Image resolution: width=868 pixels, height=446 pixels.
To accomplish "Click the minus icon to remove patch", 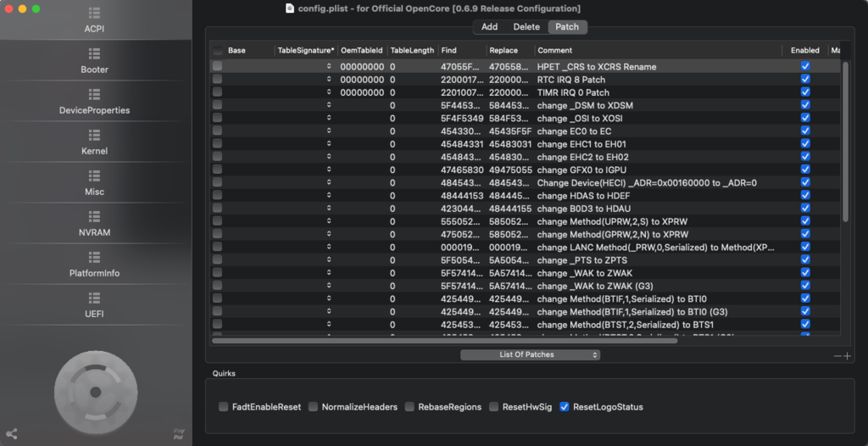I will 837,356.
